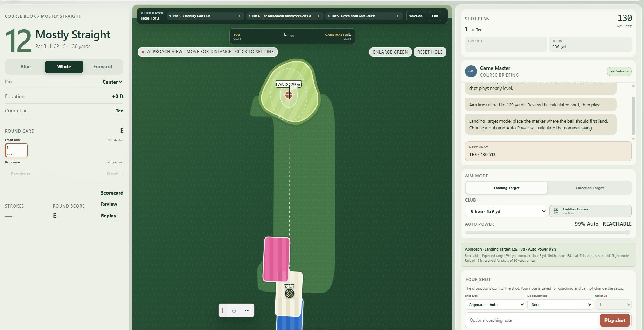644x330 pixels.
Task: Open the three-dots more options menu
Action: tap(247, 310)
